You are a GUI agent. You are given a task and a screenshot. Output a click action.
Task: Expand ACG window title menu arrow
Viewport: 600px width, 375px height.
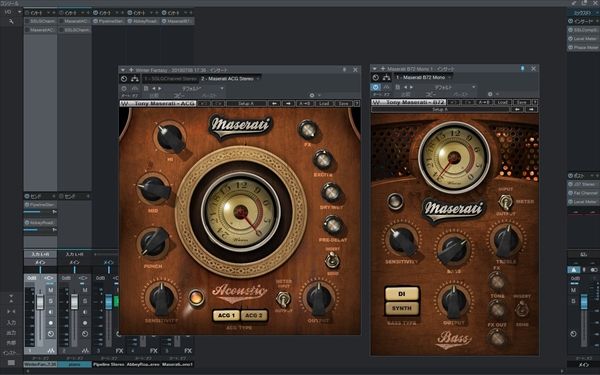click(123, 70)
